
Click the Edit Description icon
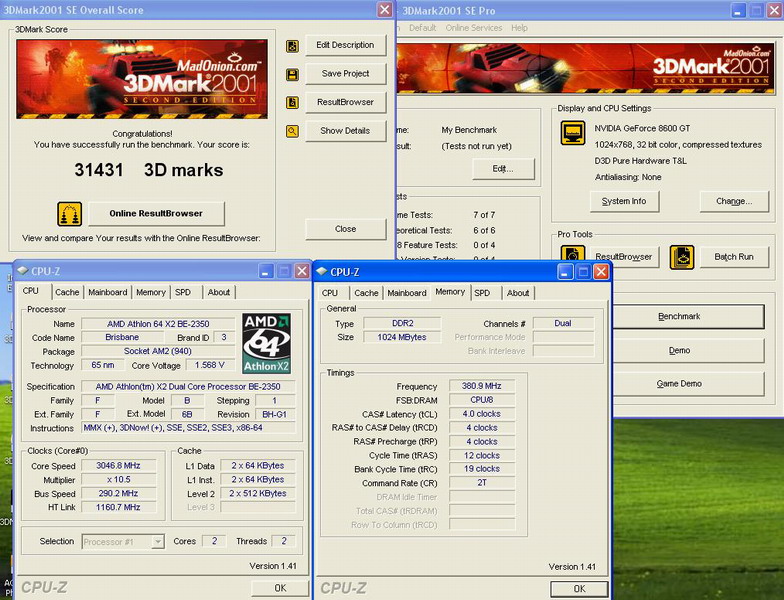pyautogui.click(x=292, y=46)
